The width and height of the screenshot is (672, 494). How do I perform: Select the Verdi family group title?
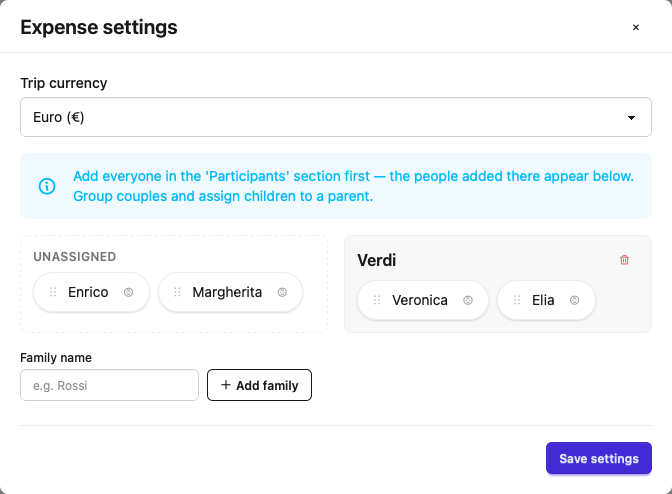(377, 260)
